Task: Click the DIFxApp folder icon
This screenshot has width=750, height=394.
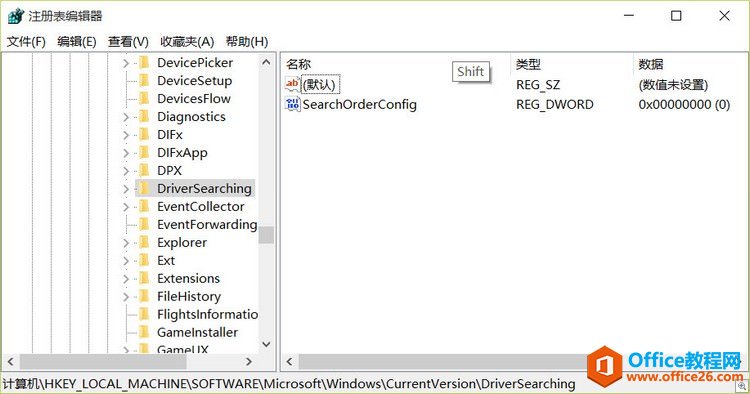Action: point(144,153)
